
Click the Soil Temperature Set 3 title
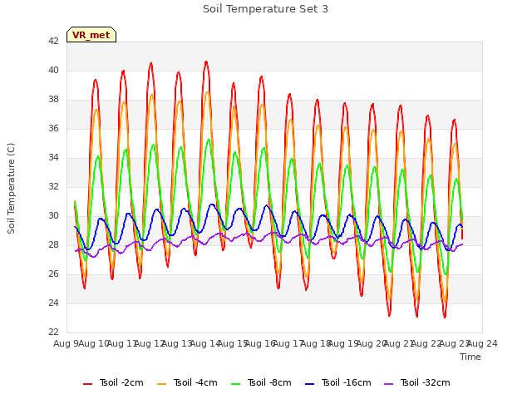click(266, 9)
